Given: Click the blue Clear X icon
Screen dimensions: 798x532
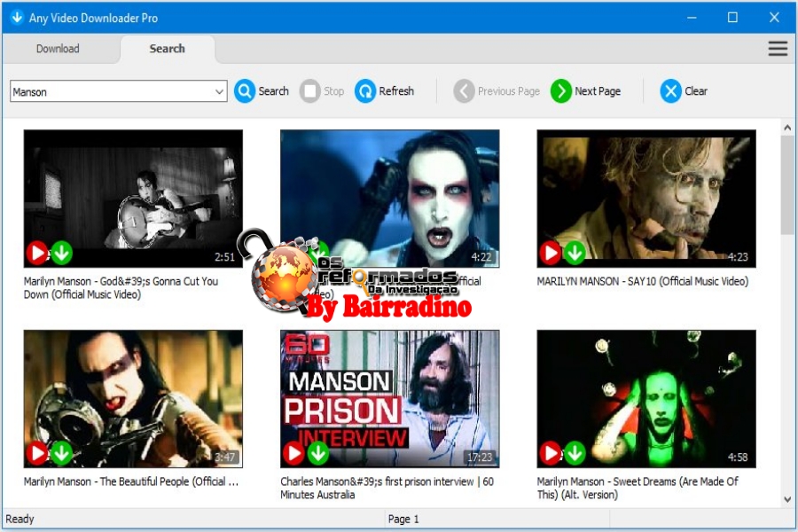Looking at the screenshot, I should (x=670, y=91).
